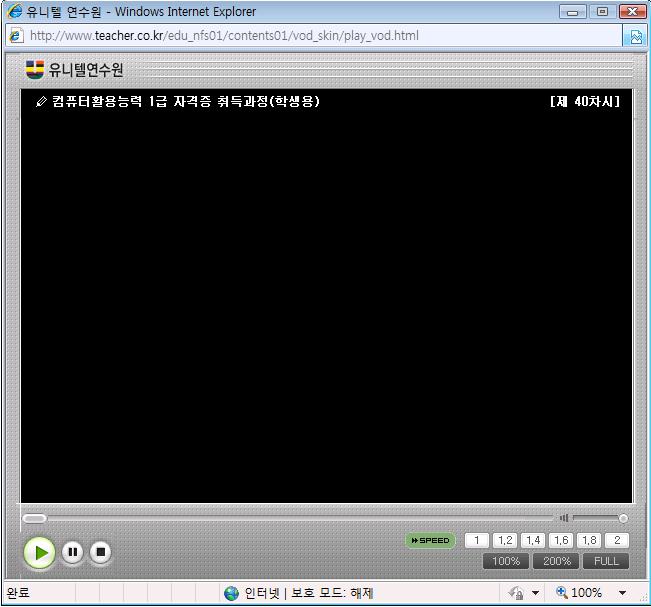This screenshot has height=607, width=651.
Task: Click the seek bar handle
Action: coord(34,518)
